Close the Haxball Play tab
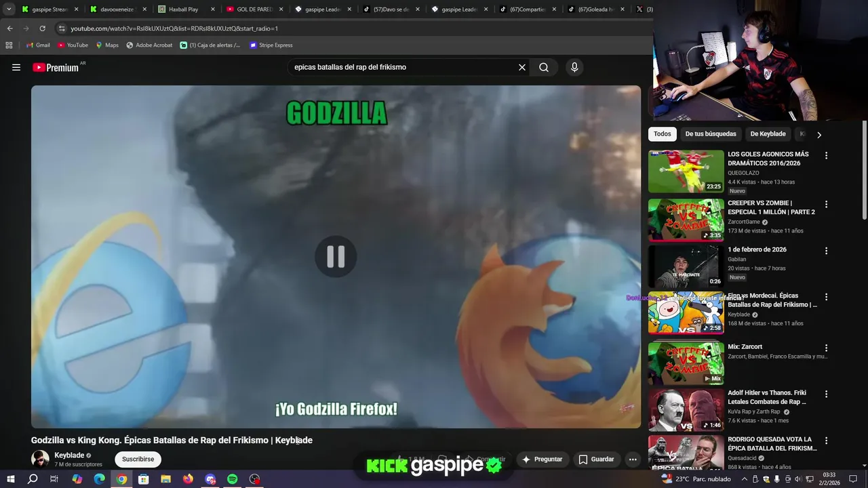 tap(213, 9)
